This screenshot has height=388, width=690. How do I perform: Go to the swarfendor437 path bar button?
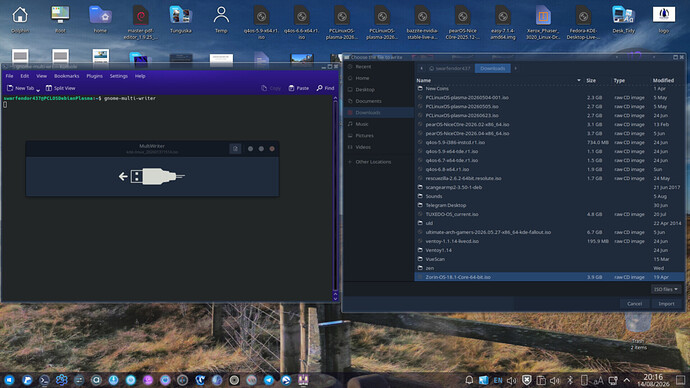(450, 68)
